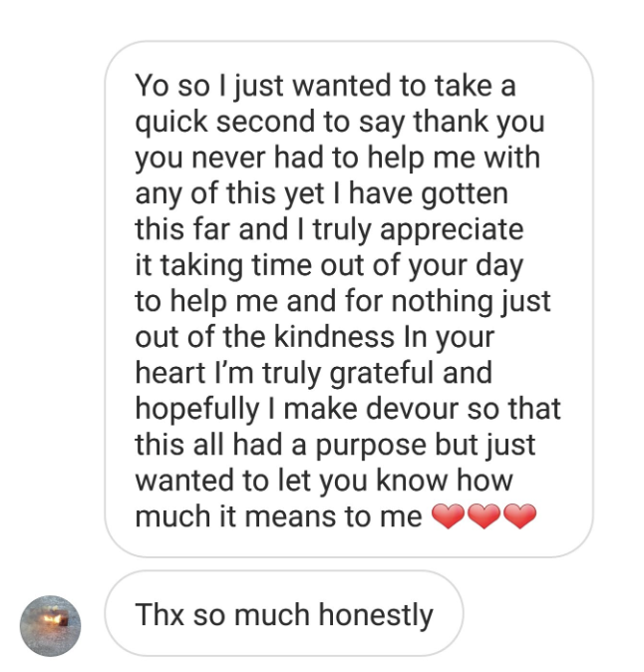Click the word 'kindness' in the message
644x672 pixels.
pyautogui.click(x=334, y=336)
